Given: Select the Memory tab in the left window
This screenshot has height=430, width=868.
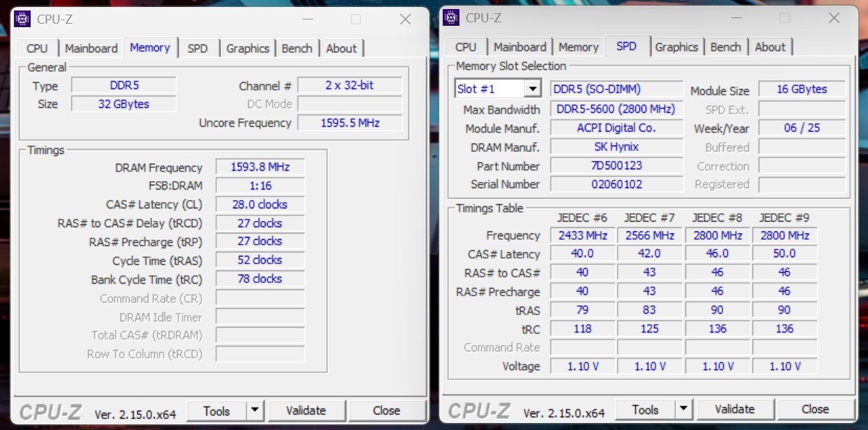Looking at the screenshot, I should (x=150, y=47).
